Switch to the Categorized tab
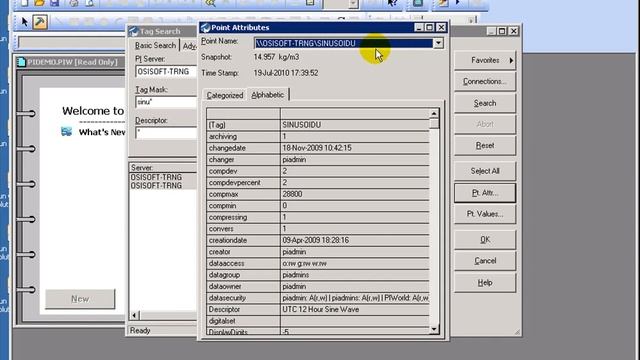Screen dimensions: 640x360 224,95
